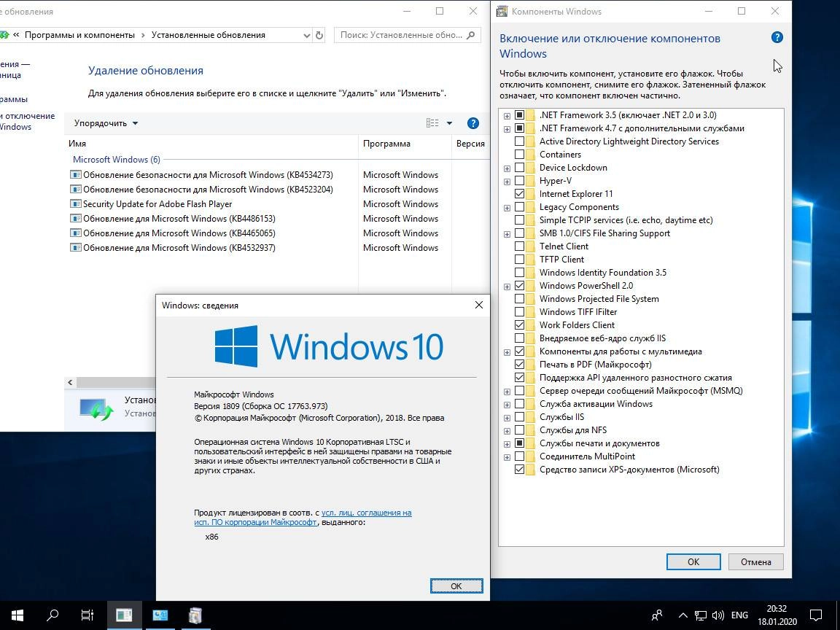This screenshot has height=630, width=840.
Task: Expand Службы печати и документов node
Action: click(x=507, y=444)
